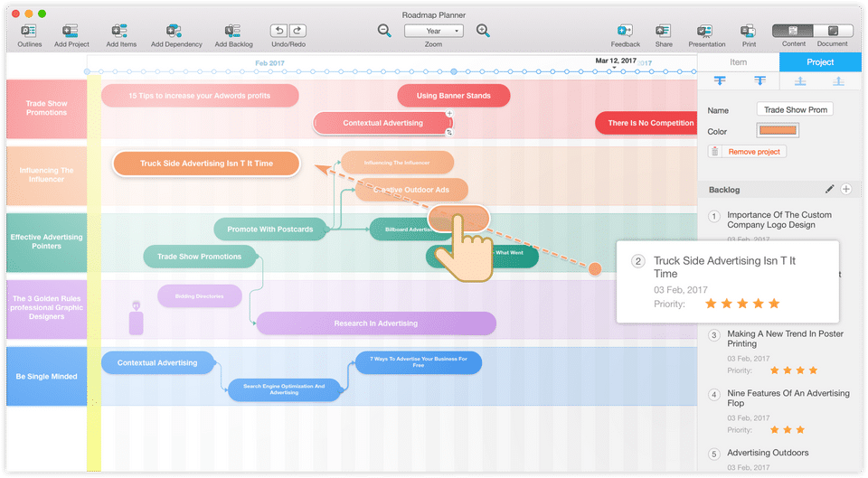Click the Add Backlog icon
Viewport: 868px width, 478px height.
(232, 31)
